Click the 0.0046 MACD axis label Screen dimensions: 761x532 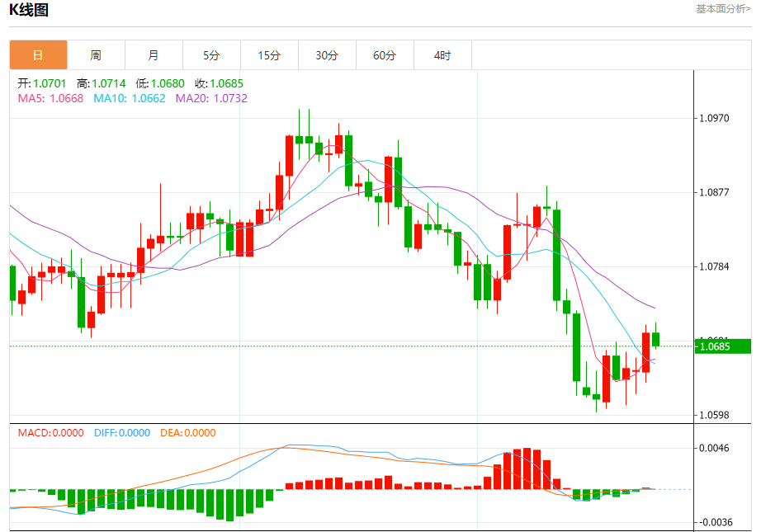pos(714,448)
